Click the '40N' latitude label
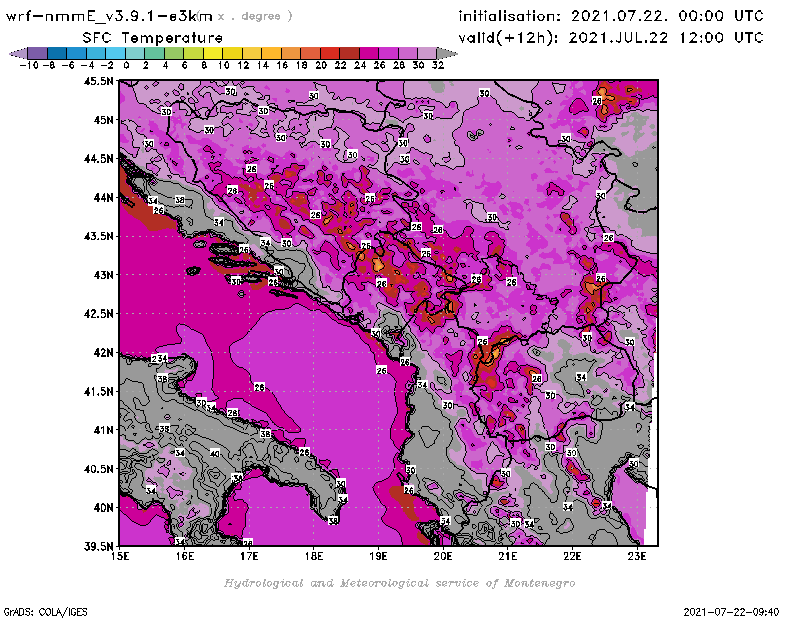This screenshot has height=618, width=800. [x=103, y=508]
